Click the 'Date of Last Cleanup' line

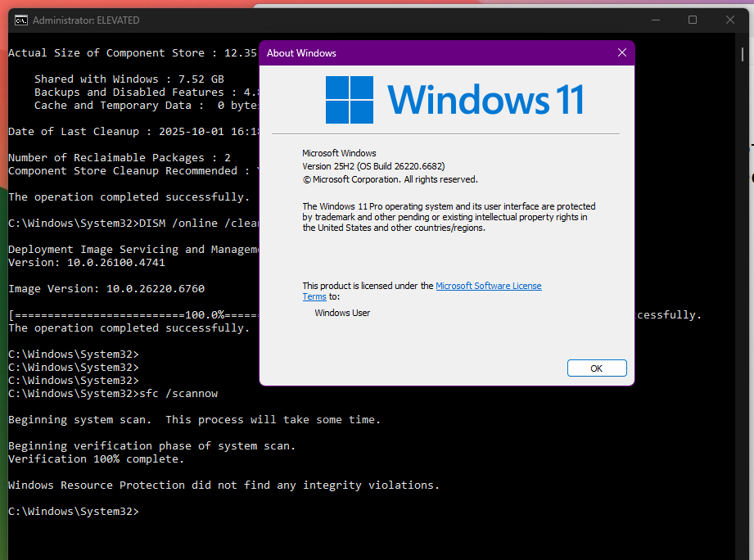[x=133, y=132]
